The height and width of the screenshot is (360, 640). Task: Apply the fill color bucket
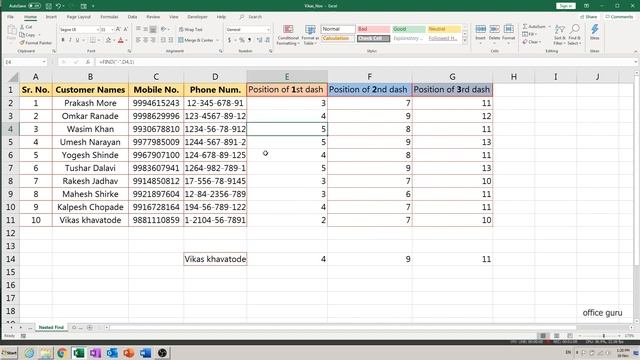click(108, 40)
